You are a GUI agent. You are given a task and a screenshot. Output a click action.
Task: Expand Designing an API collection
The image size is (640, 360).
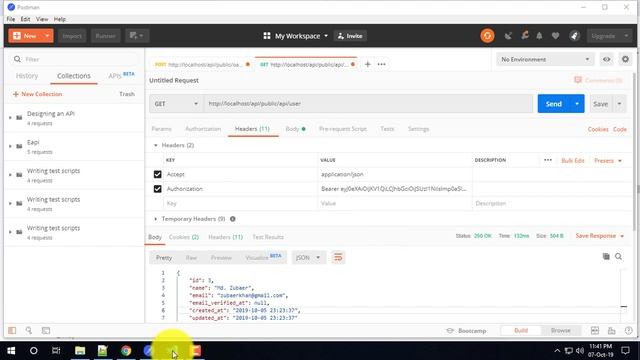click(x=10, y=118)
